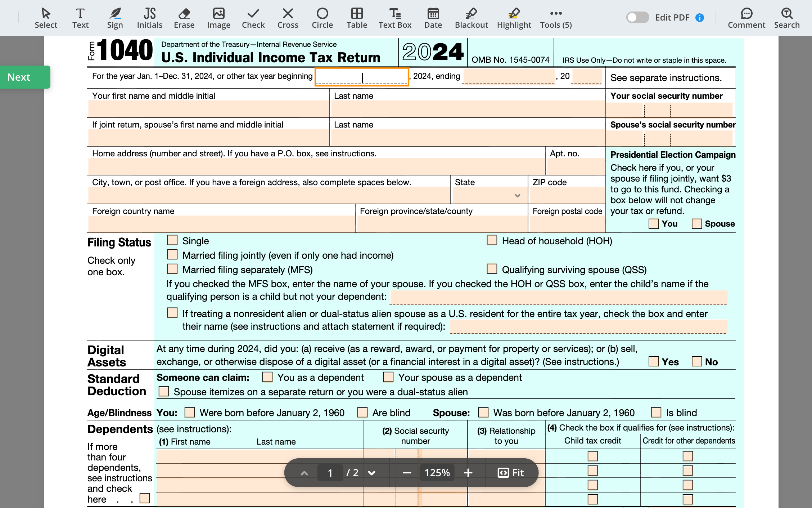Open the page selector dropdown

pos(373,472)
